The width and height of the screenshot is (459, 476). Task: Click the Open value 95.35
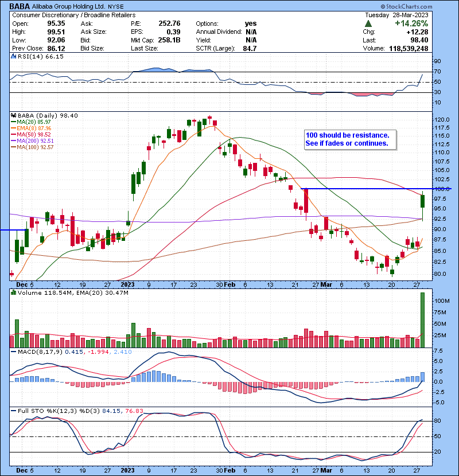[56, 24]
